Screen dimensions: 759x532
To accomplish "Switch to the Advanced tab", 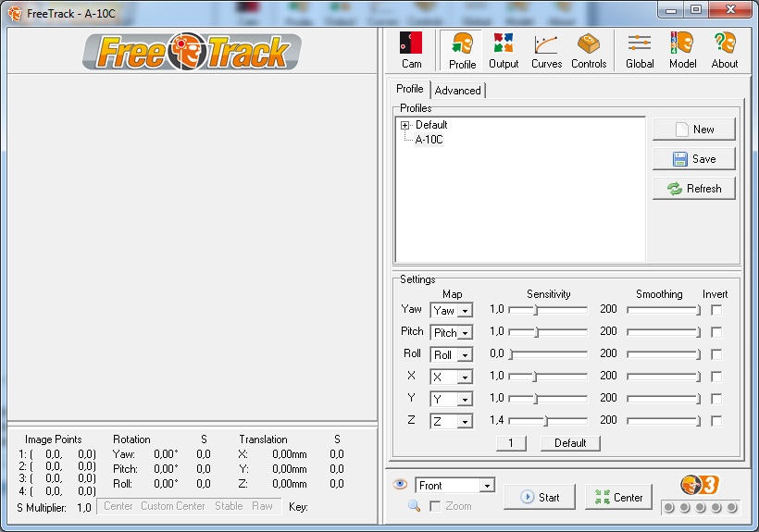I will pyautogui.click(x=457, y=91).
